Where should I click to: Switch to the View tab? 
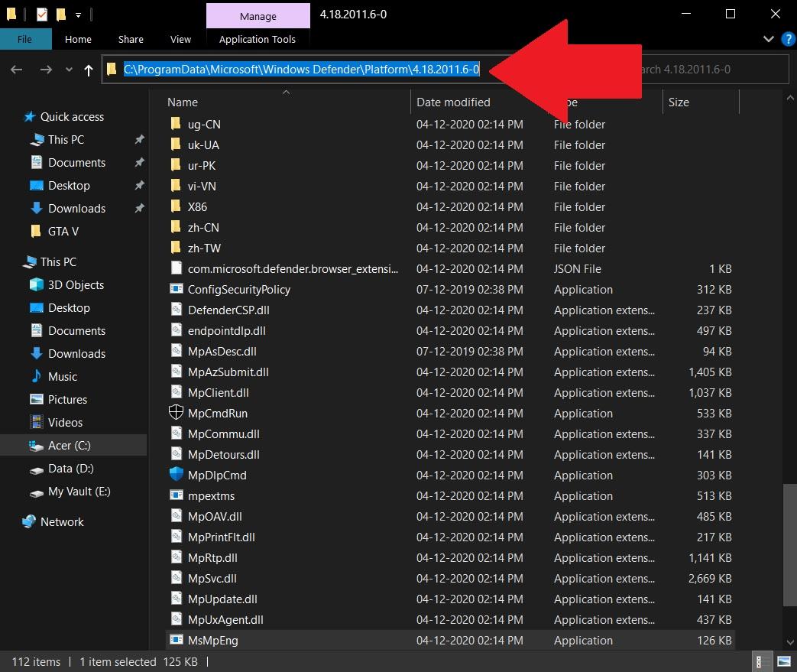tap(180, 39)
